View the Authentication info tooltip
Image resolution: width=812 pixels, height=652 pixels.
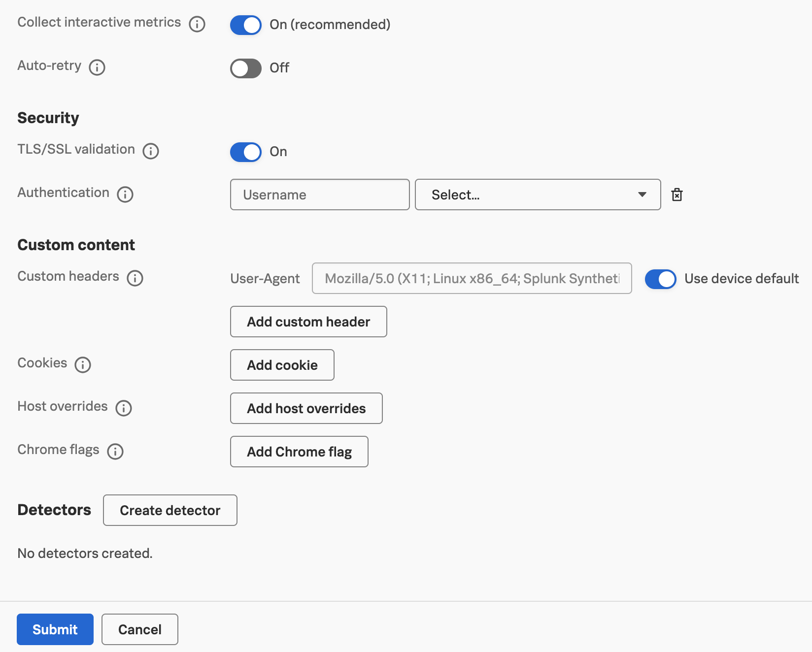point(125,195)
